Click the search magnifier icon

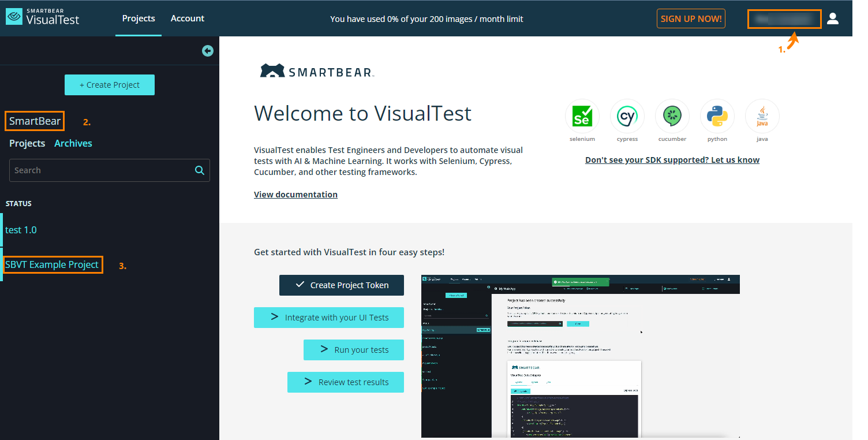tap(200, 170)
